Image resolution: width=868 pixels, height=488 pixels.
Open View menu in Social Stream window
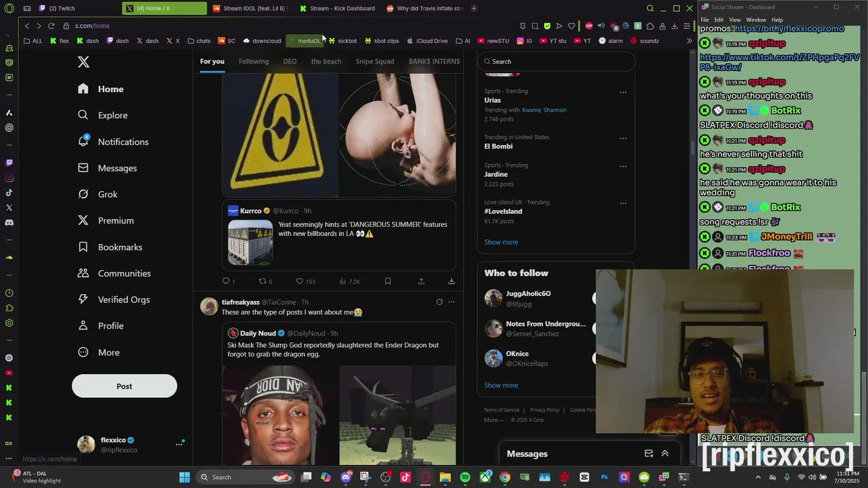[x=734, y=20]
